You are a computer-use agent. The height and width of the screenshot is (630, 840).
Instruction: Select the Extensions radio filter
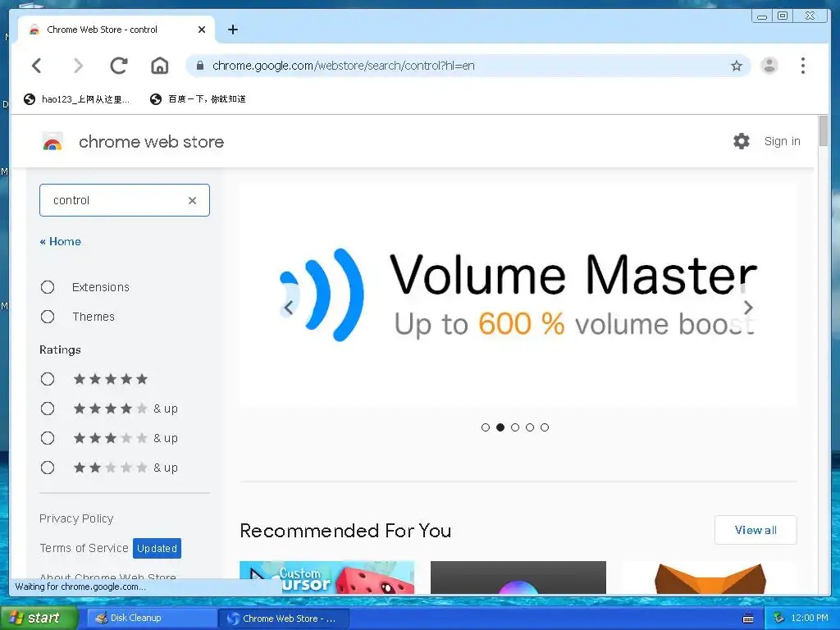48,287
